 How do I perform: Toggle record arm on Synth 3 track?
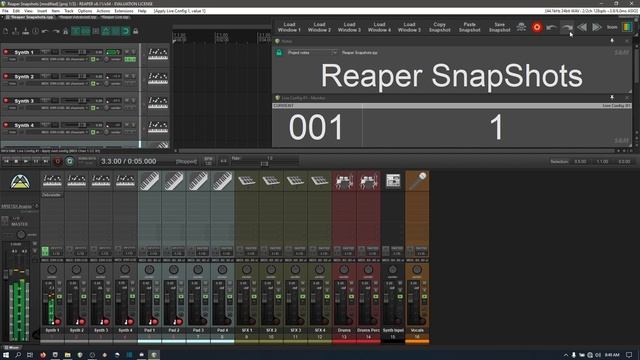pyautogui.click(x=6, y=100)
